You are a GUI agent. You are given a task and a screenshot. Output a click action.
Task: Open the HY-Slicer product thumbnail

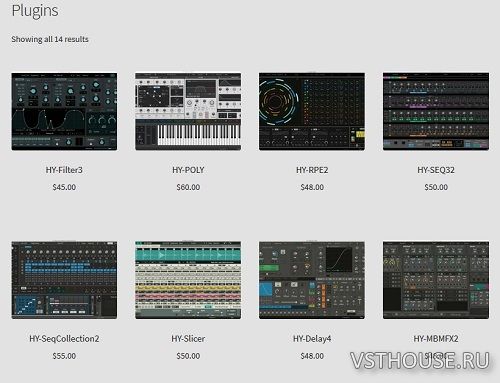pos(188,280)
